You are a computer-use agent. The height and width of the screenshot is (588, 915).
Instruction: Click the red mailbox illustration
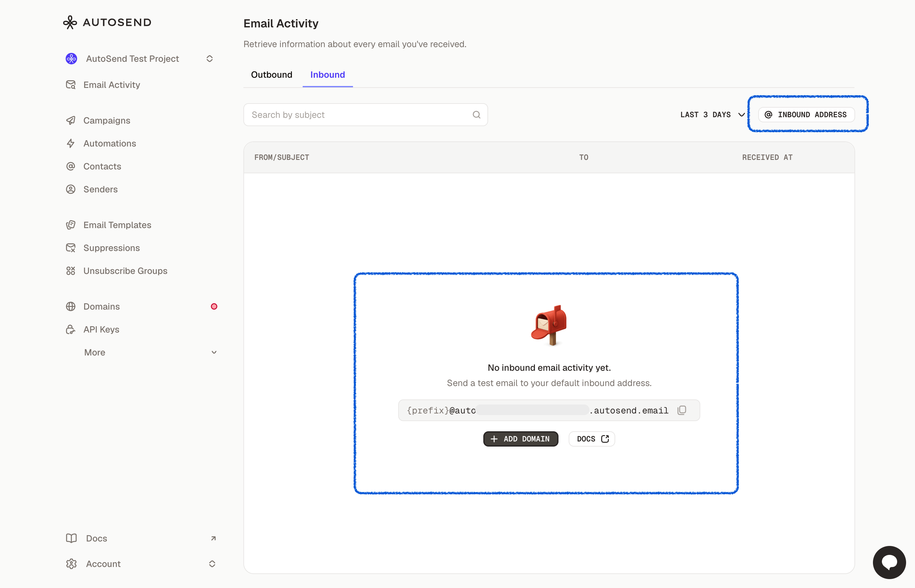[x=549, y=325]
